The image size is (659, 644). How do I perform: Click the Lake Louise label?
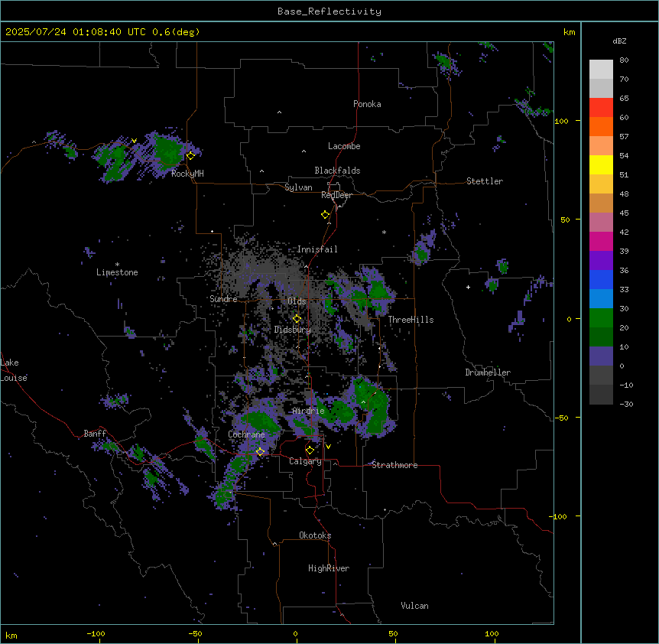pos(14,370)
